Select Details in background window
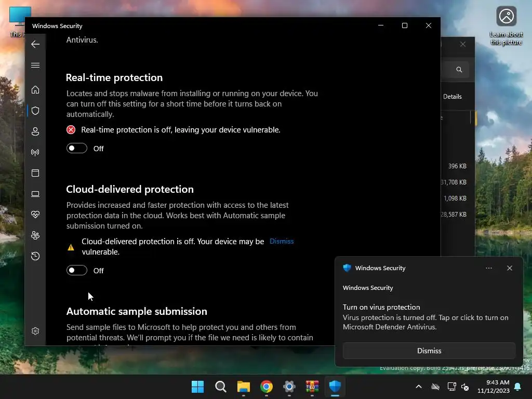 [453, 97]
